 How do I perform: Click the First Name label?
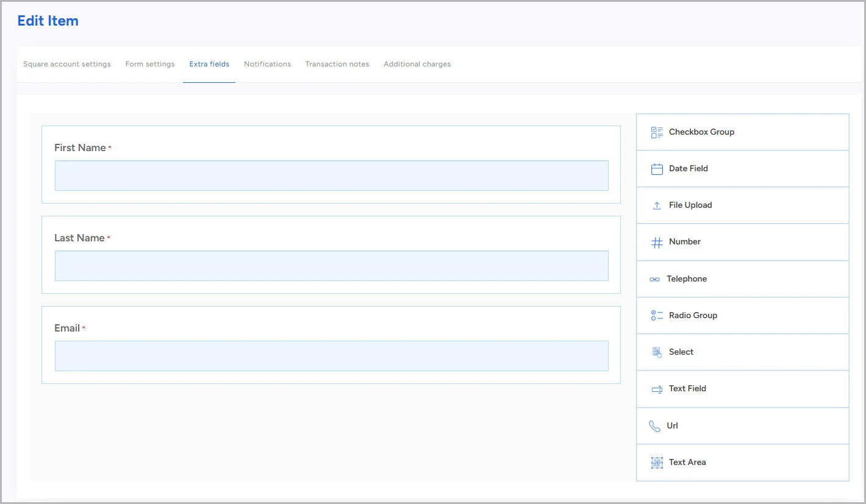[80, 147]
